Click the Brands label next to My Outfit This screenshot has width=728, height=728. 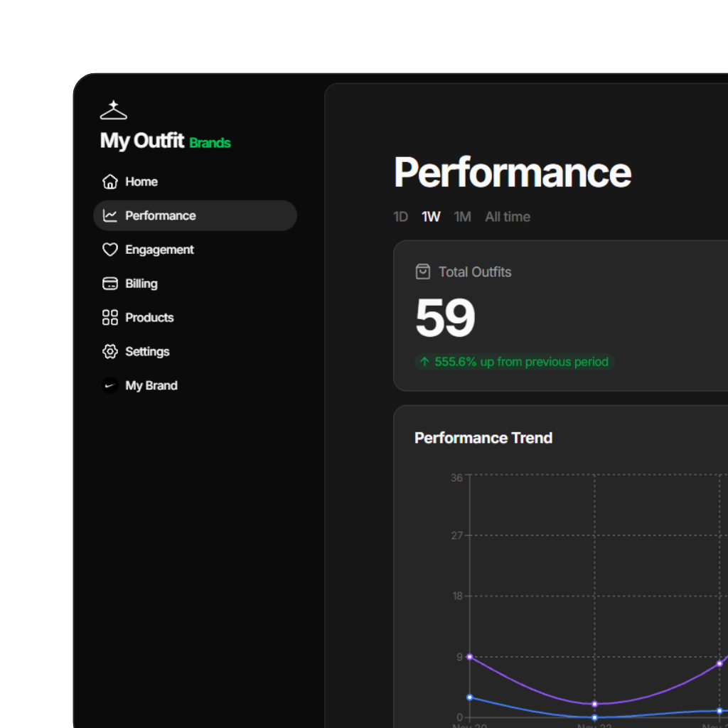click(210, 143)
